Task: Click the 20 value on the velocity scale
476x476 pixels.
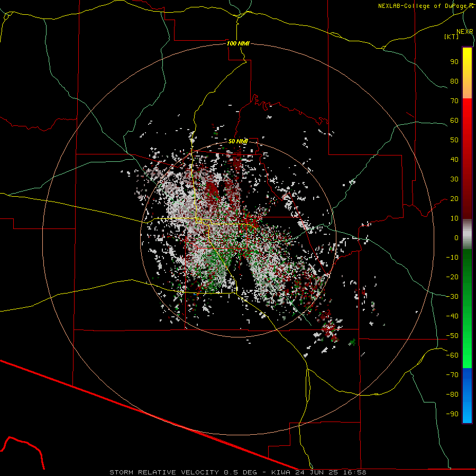Action: [454, 198]
